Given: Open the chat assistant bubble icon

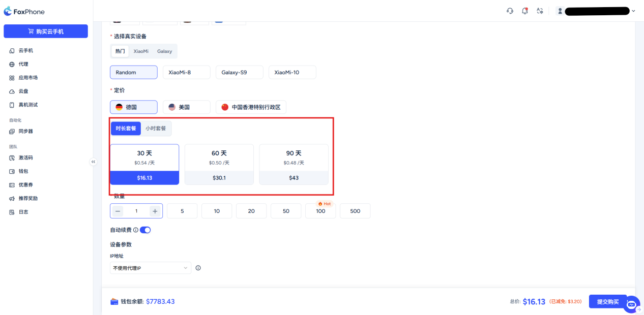Looking at the screenshot, I should click(x=631, y=304).
